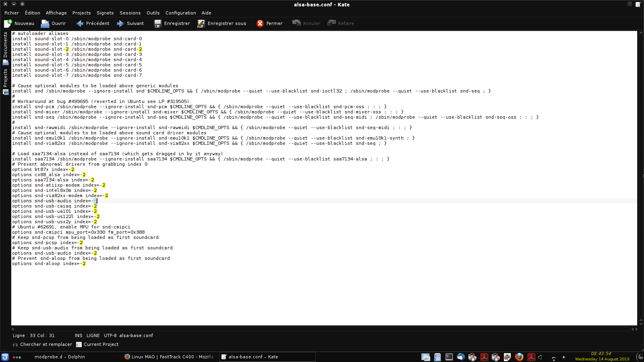The height and width of the screenshot is (362, 644).
Task: Open the Aide menu
Action: (206, 13)
